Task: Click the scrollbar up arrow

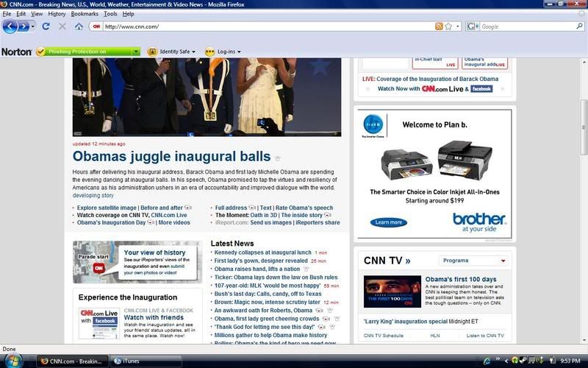Action: tap(584, 62)
